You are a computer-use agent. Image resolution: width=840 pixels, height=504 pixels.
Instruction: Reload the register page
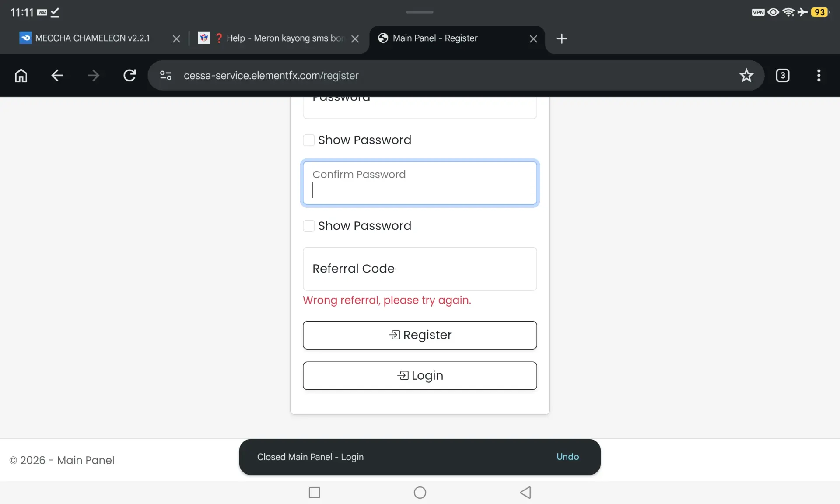point(129,75)
